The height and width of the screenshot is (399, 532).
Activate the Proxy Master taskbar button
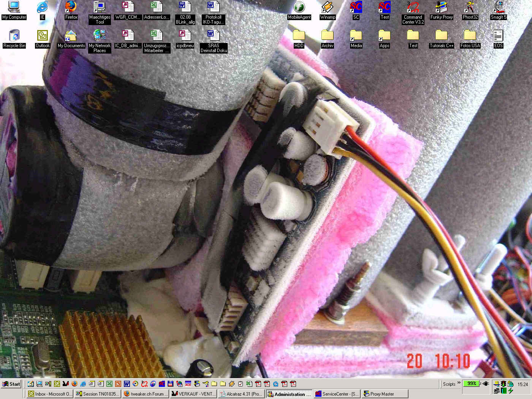coord(384,394)
